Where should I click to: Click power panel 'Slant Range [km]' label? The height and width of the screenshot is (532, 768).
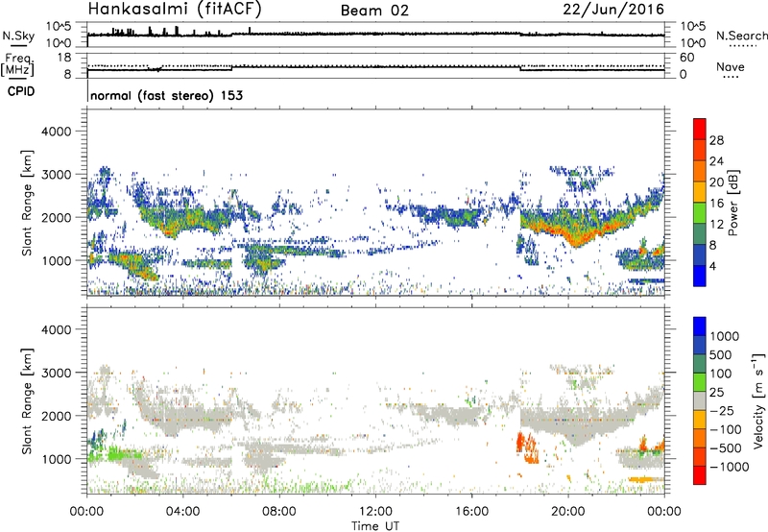click(x=27, y=203)
